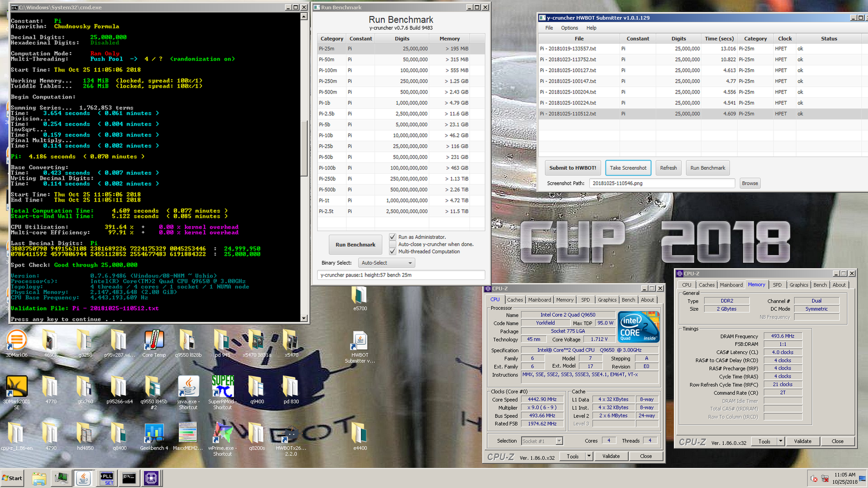
Task: Expand Tools dropdown arrow in CPU-Z Memory window
Action: coord(781,441)
